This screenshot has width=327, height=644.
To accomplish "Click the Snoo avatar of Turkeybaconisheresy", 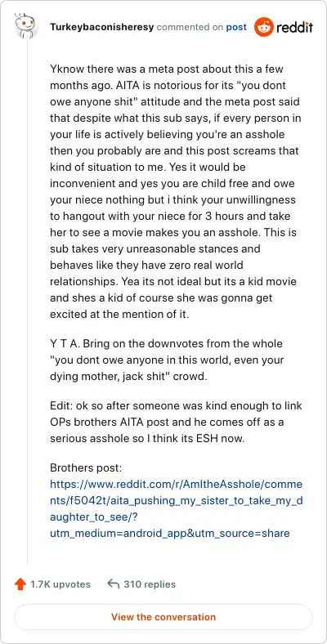I will (27, 25).
